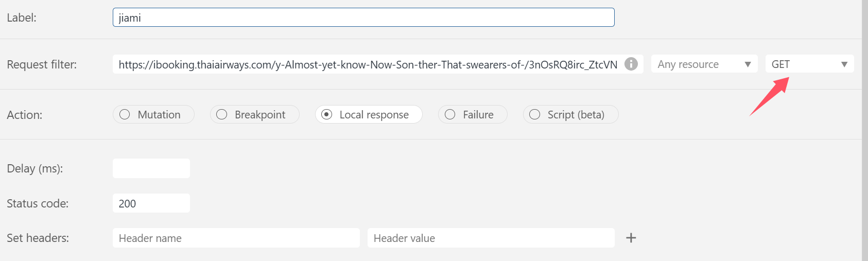Image resolution: width=868 pixels, height=261 pixels.
Task: Open the GET method dropdown
Action: [x=809, y=64]
